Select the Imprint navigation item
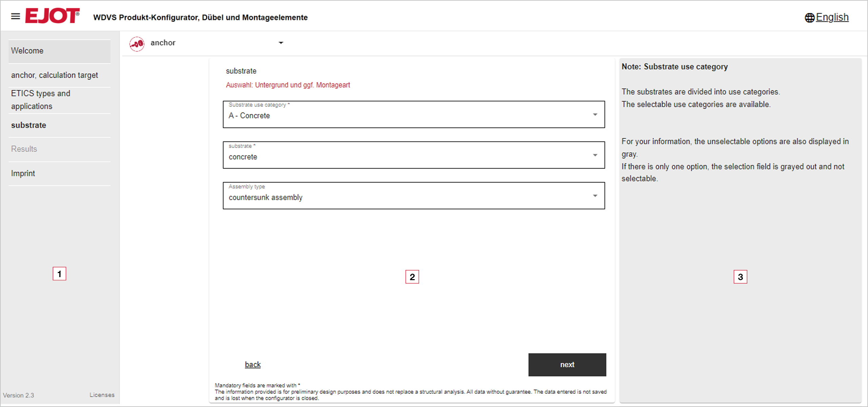Viewport: 868px width, 407px height. pyautogui.click(x=23, y=173)
